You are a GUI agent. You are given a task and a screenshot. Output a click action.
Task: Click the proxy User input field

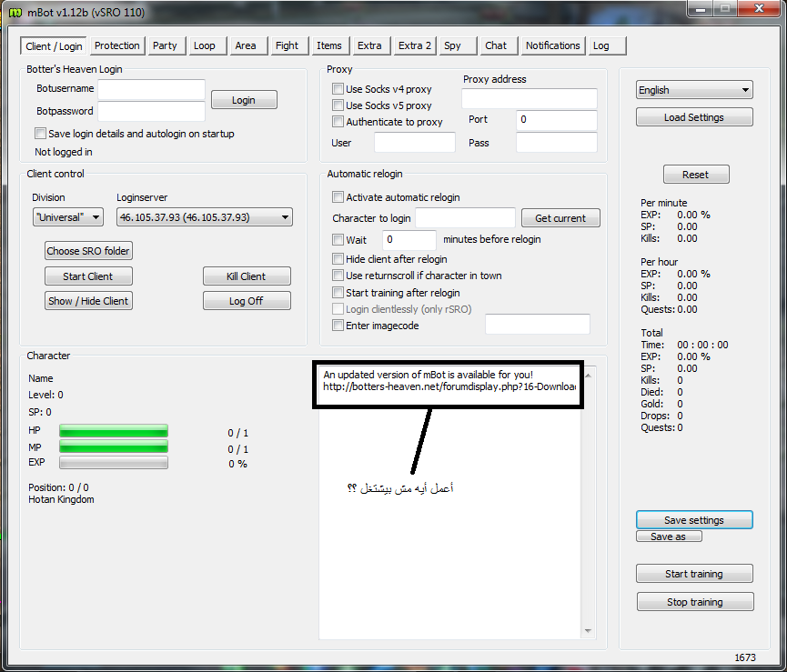415,143
